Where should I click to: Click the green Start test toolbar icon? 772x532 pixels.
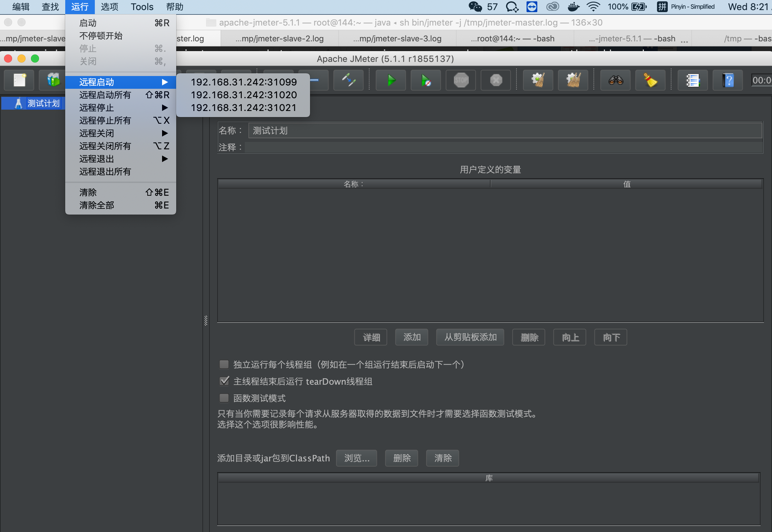pos(391,80)
